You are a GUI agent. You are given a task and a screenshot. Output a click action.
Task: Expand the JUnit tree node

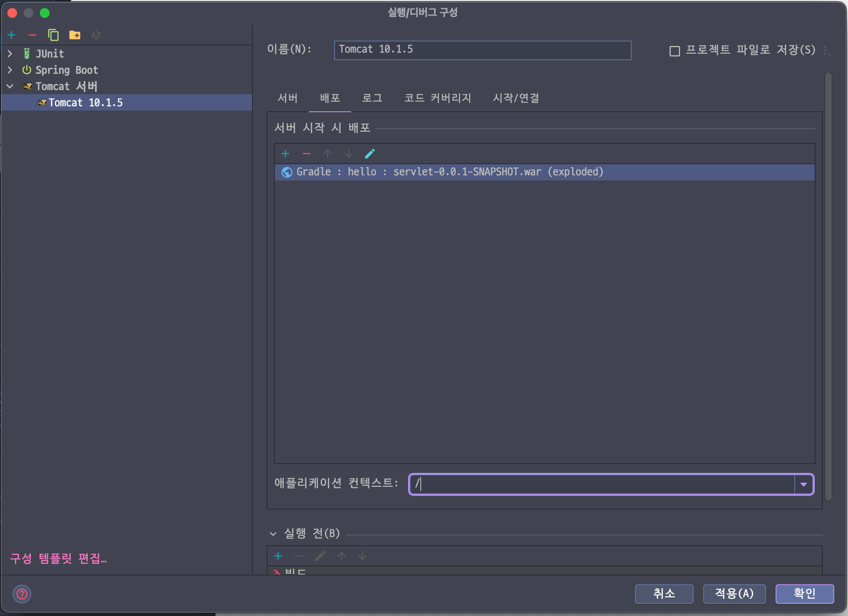pos(10,54)
